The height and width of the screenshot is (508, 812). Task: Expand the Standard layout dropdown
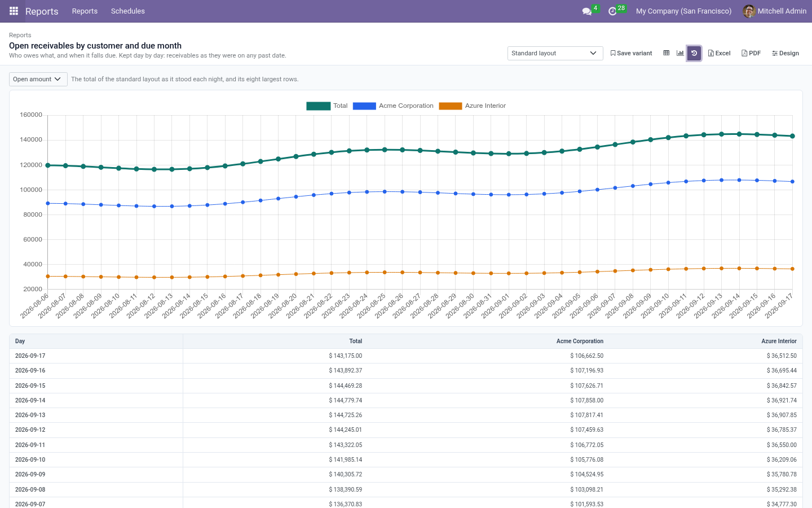coord(555,53)
